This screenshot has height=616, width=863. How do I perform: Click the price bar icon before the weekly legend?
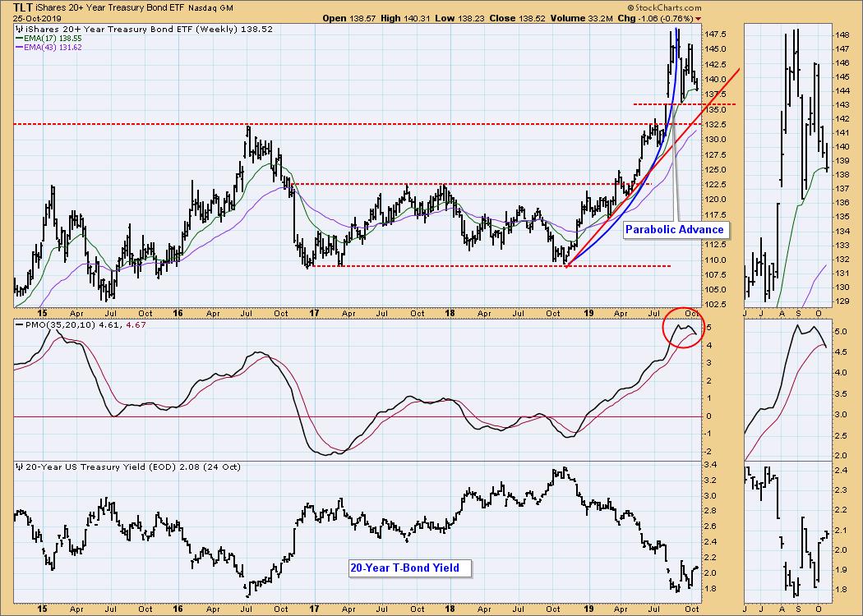[19, 29]
